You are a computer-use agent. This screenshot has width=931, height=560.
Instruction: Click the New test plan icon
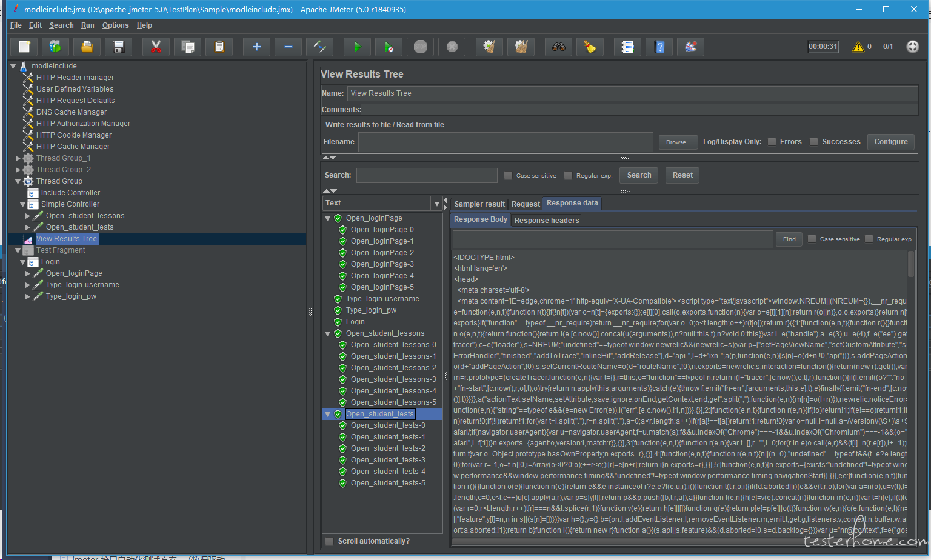(24, 47)
